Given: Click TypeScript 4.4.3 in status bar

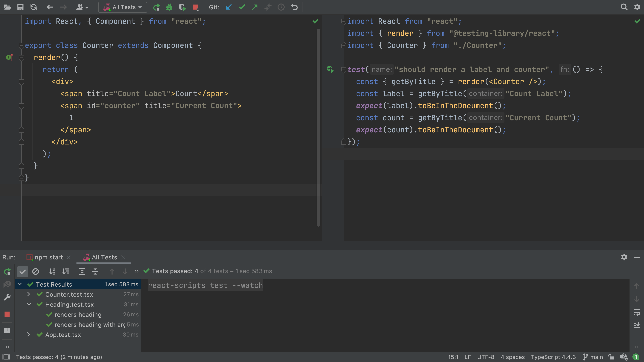Looking at the screenshot, I should click(553, 357).
